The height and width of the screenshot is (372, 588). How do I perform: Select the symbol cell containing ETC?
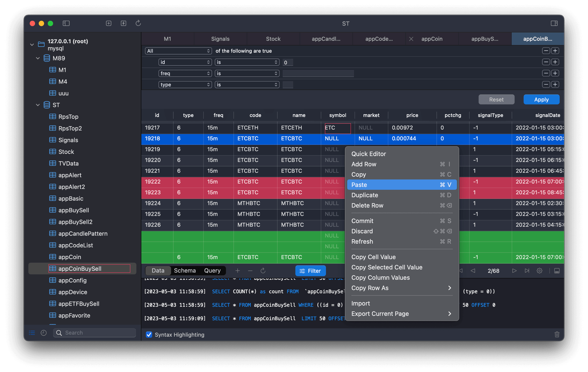(338, 128)
